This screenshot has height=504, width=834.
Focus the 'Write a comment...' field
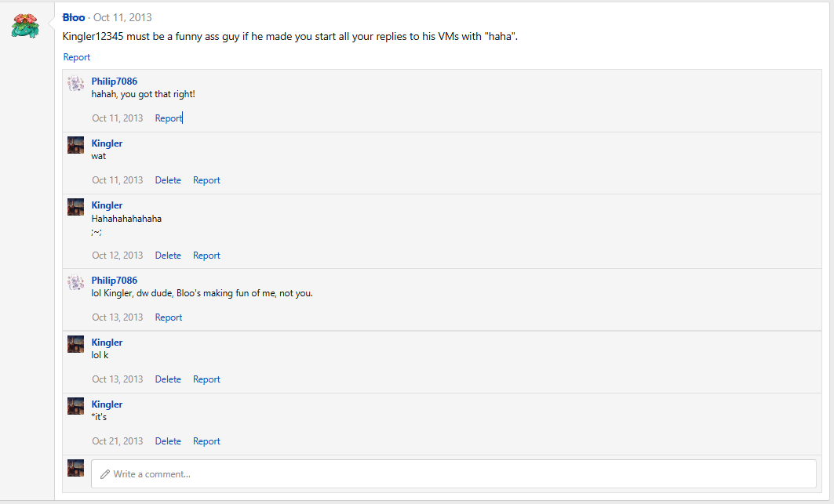[453, 473]
